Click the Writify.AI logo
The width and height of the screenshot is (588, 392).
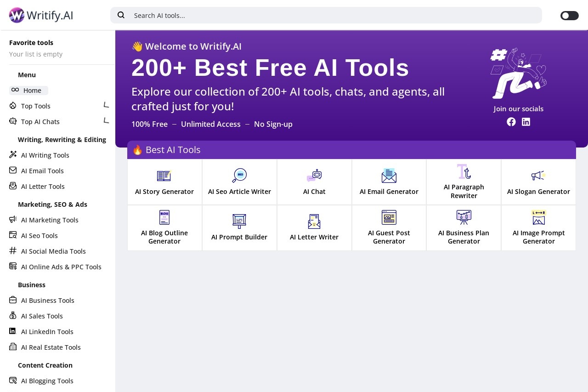tap(41, 15)
